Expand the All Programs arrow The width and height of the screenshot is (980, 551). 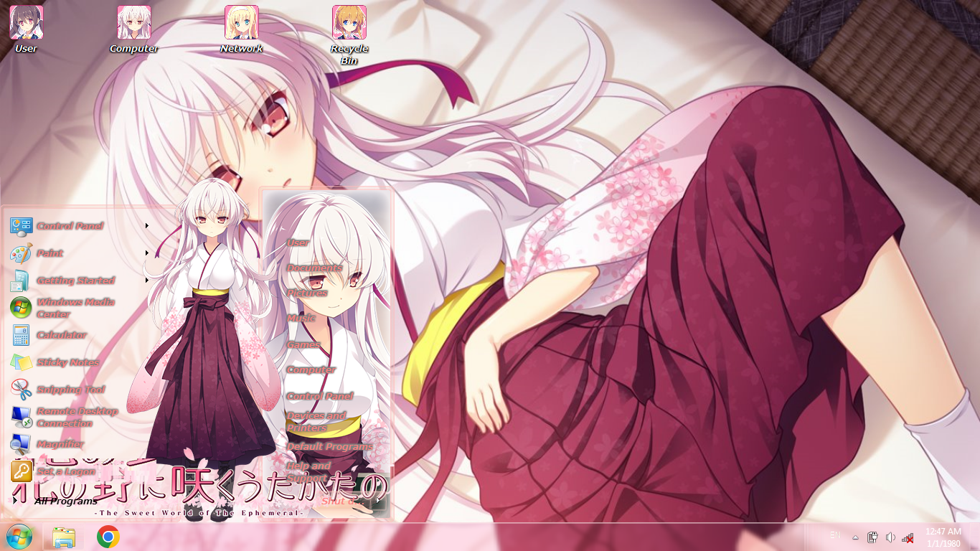(15, 501)
